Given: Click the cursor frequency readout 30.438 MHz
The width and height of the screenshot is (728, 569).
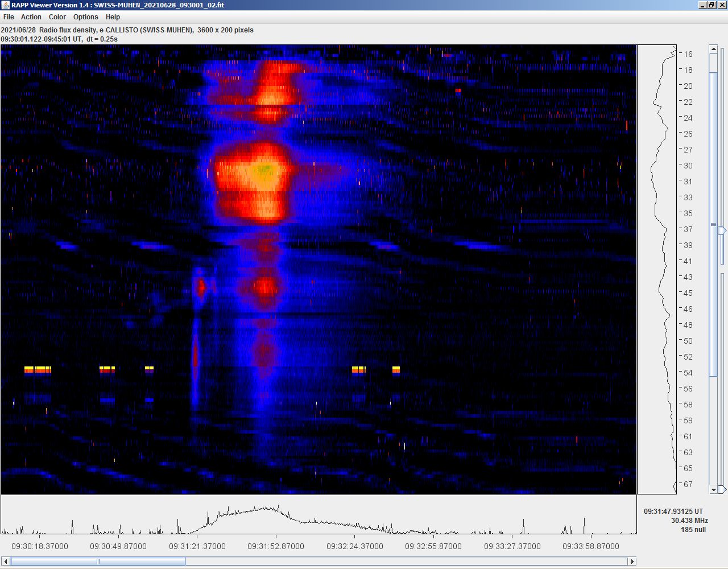Looking at the screenshot, I should pos(689,521).
